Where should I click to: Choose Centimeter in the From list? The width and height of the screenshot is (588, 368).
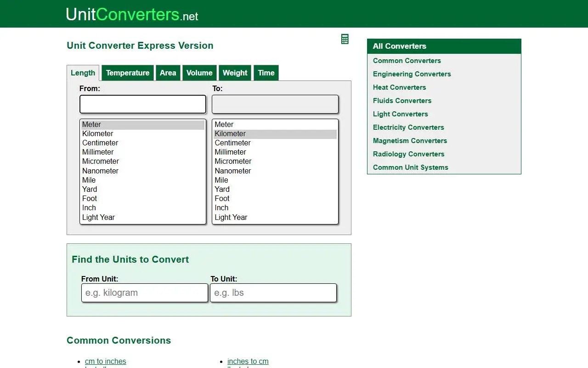point(143,143)
